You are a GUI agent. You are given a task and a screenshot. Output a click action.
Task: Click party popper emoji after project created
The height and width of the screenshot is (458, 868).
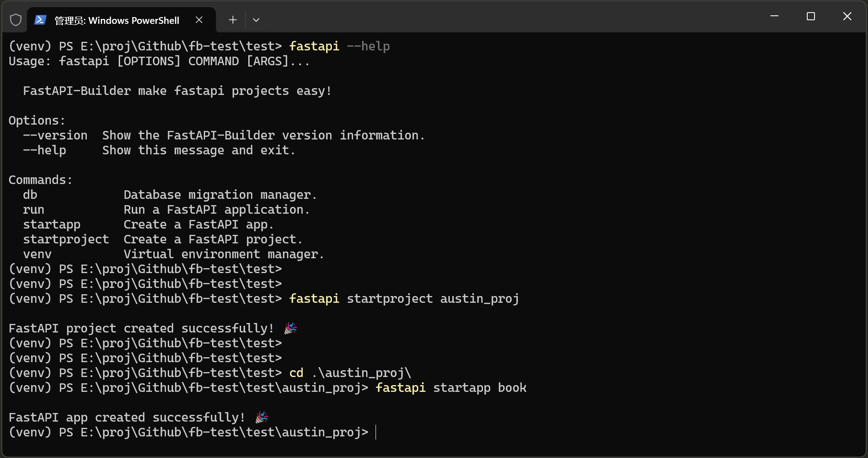click(x=291, y=328)
